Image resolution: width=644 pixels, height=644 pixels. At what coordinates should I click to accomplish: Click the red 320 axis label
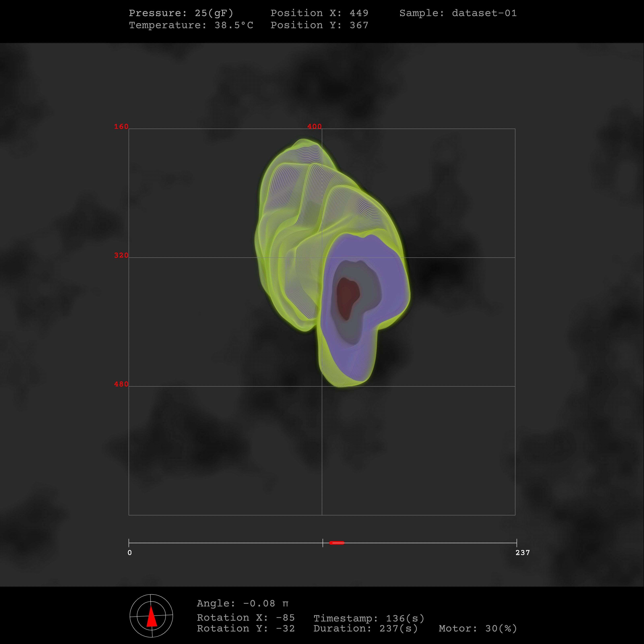click(121, 255)
